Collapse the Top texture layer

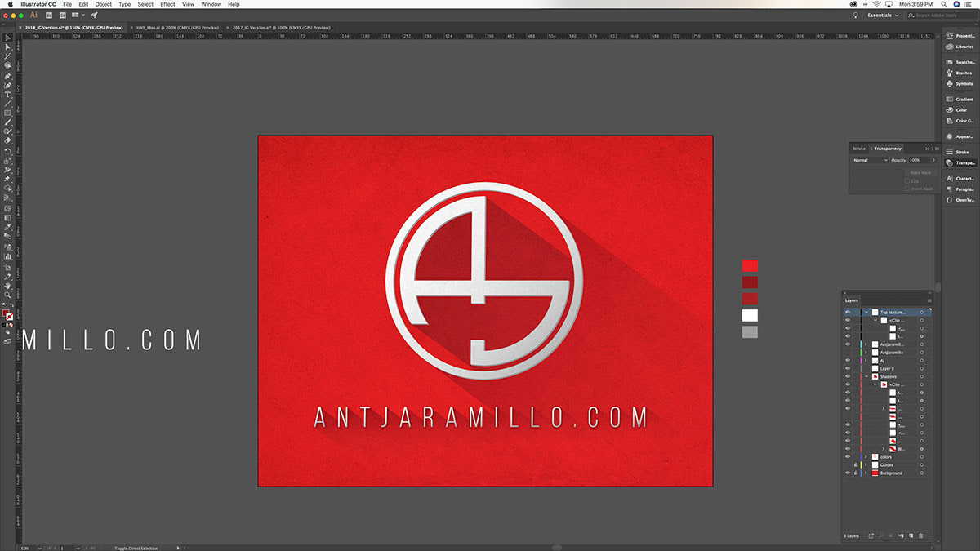click(866, 312)
